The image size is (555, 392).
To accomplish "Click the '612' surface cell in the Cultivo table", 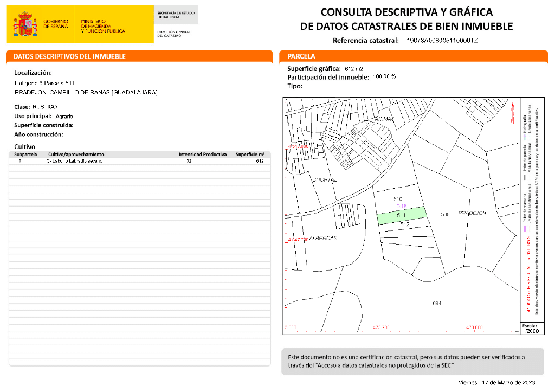I will (x=260, y=161).
